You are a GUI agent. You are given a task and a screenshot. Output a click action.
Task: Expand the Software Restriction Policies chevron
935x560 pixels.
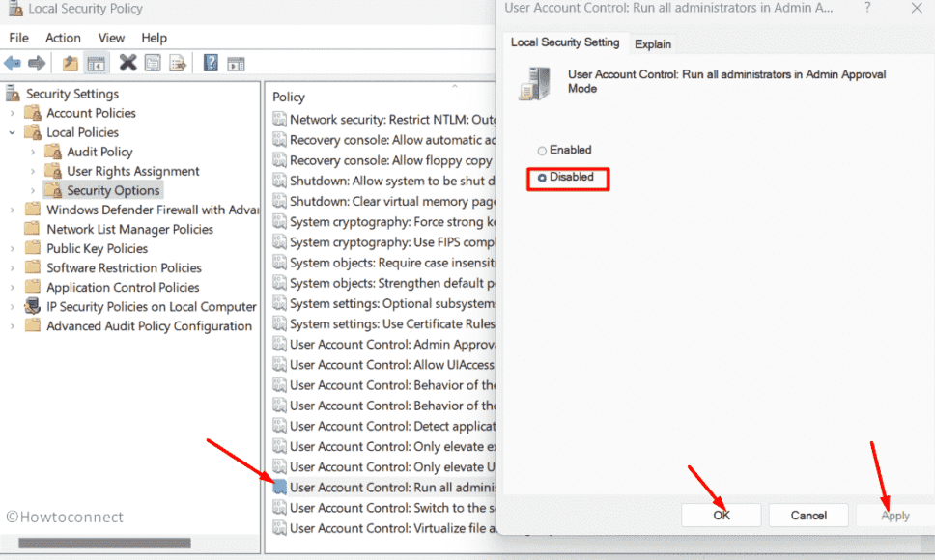tap(12, 268)
